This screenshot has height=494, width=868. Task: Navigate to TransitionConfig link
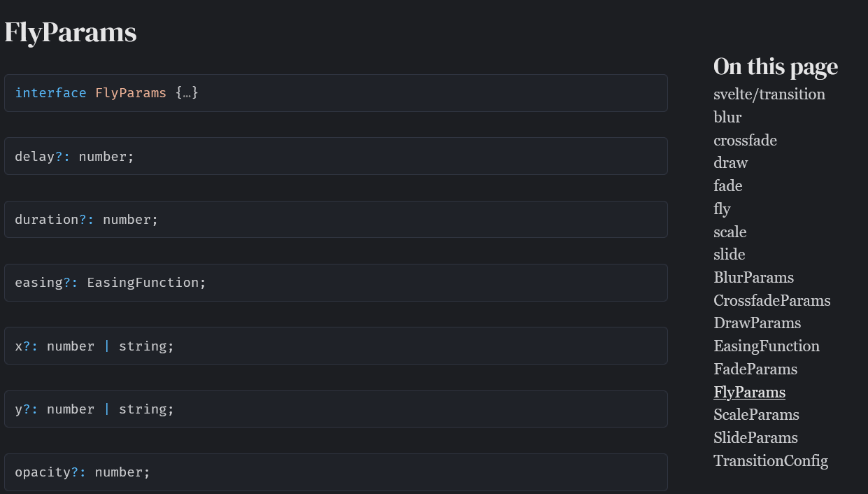[770, 461]
